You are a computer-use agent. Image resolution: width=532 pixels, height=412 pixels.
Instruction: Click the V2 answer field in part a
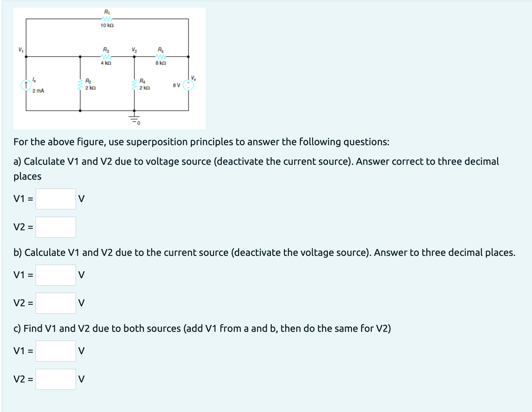point(56,227)
